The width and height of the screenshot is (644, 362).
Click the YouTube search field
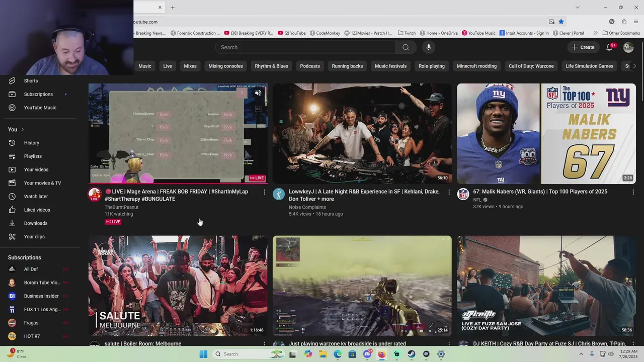coord(305,47)
